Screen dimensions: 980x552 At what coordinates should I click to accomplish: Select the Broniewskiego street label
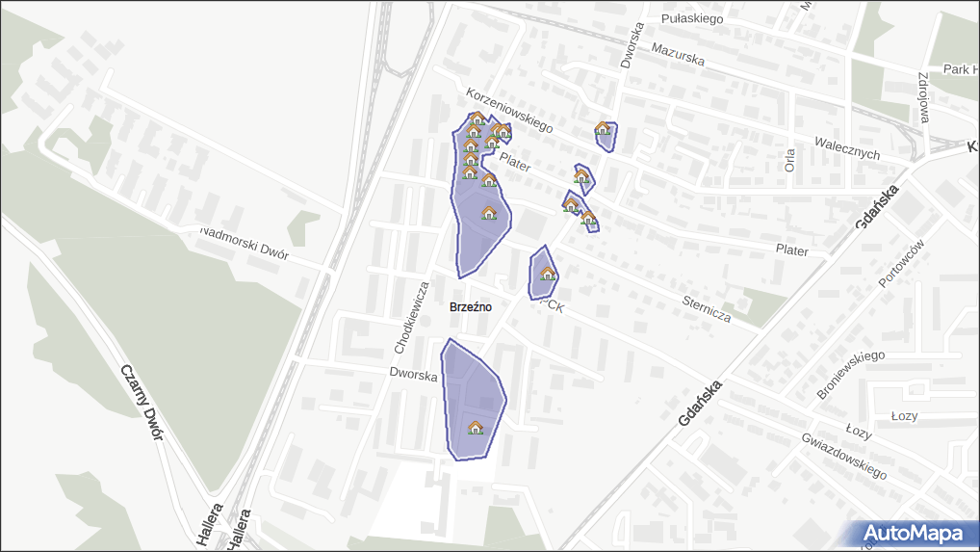point(851,375)
